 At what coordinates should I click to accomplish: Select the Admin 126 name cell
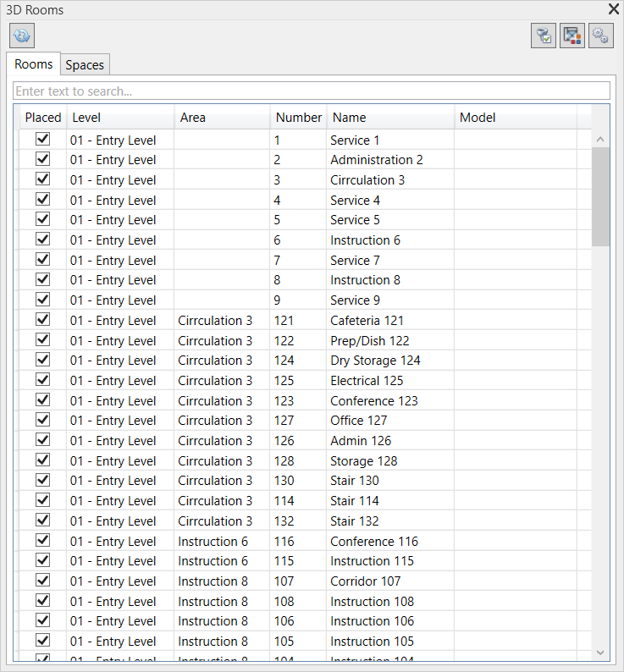pyautogui.click(x=390, y=441)
